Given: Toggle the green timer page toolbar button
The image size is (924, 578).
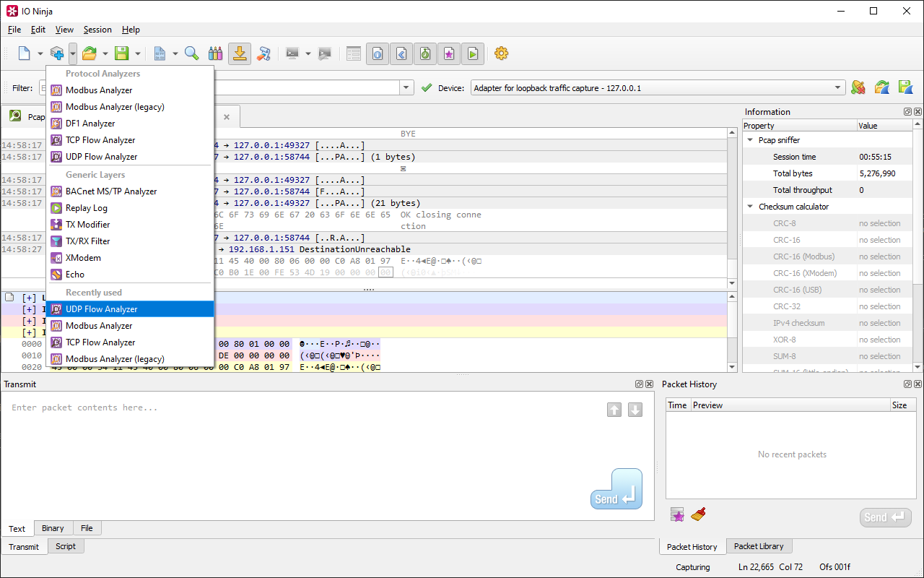Looking at the screenshot, I should 425,53.
